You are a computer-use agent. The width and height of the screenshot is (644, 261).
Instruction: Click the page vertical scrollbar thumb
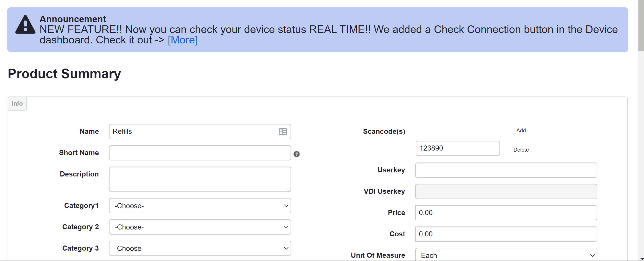[x=641, y=25]
